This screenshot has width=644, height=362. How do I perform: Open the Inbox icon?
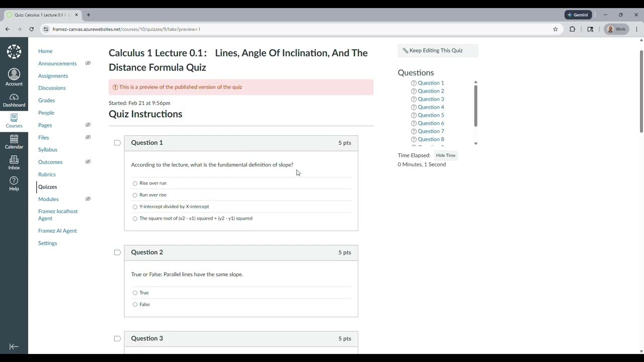(x=14, y=162)
